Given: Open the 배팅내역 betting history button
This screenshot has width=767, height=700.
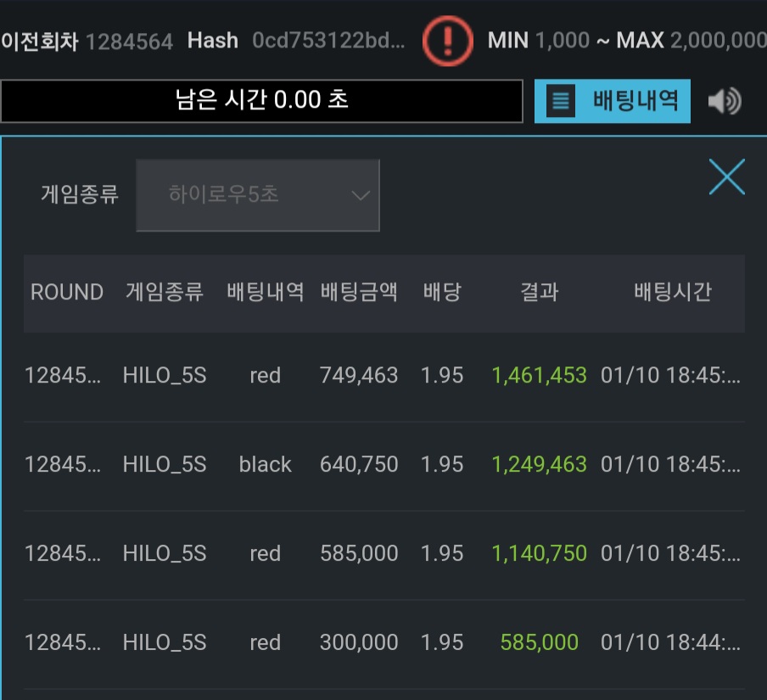Looking at the screenshot, I should [612, 101].
